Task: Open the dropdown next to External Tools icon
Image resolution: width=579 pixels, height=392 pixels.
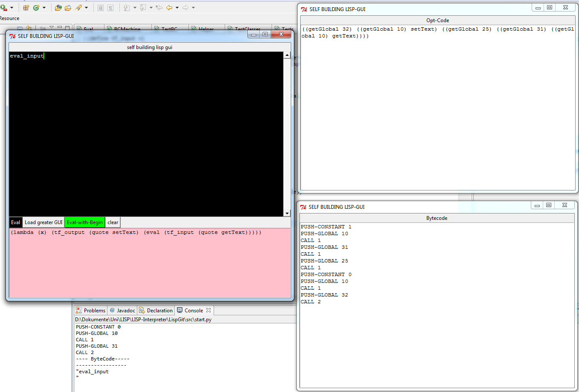Action: [x=12, y=8]
